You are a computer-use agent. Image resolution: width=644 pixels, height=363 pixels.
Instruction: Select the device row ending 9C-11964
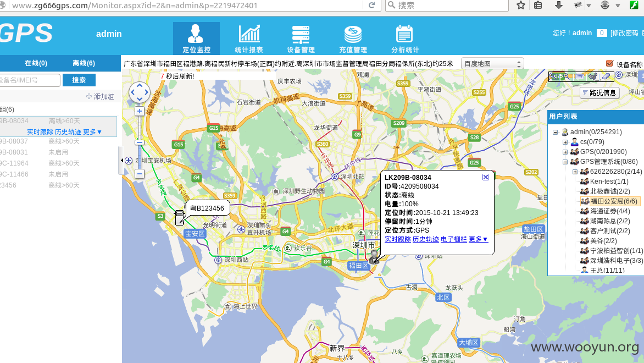click(58, 163)
